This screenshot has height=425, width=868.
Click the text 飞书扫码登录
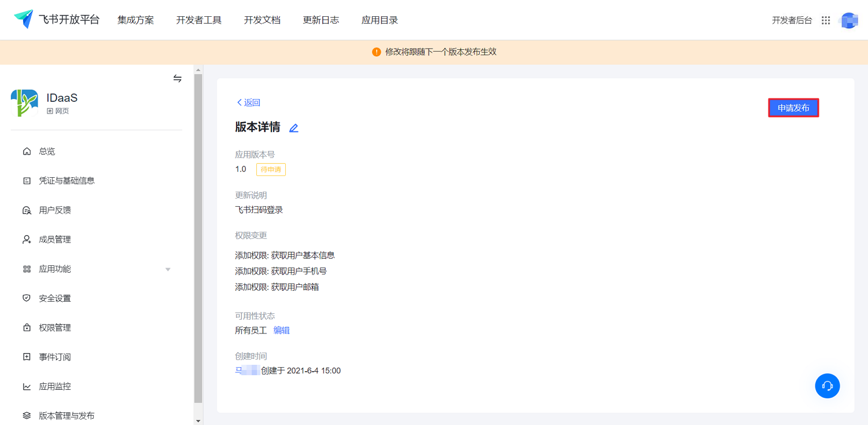tap(259, 210)
